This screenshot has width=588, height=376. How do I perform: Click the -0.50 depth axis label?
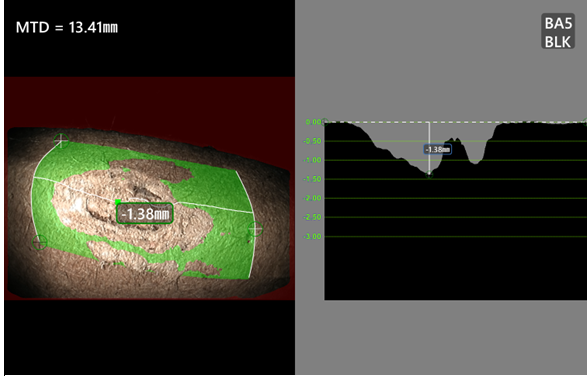coord(312,141)
